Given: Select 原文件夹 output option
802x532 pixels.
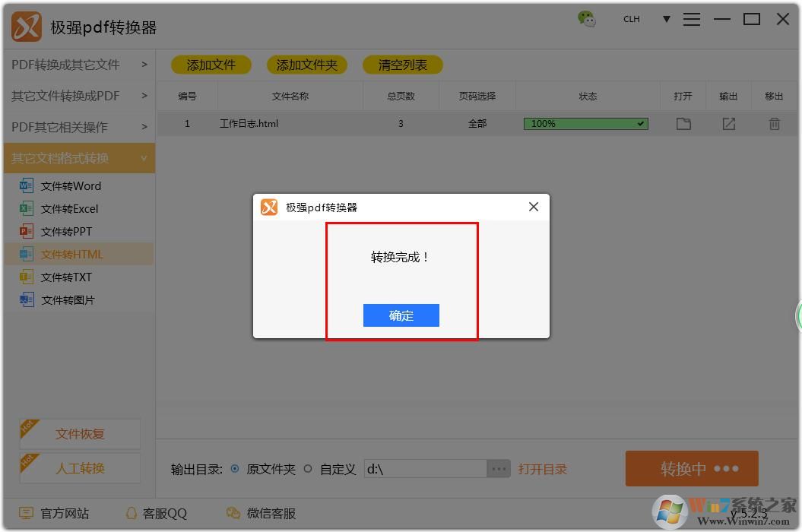Looking at the screenshot, I should [236, 469].
